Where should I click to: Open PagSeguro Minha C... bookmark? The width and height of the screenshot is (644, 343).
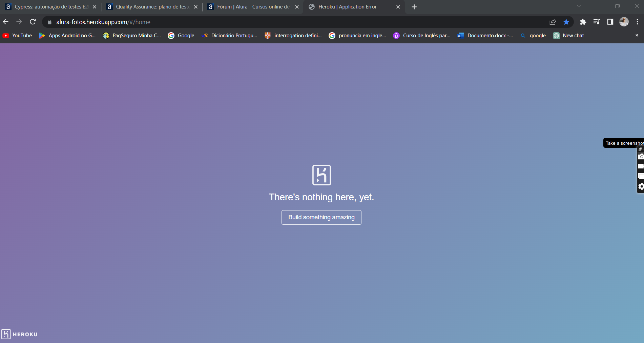pyautogui.click(x=132, y=35)
